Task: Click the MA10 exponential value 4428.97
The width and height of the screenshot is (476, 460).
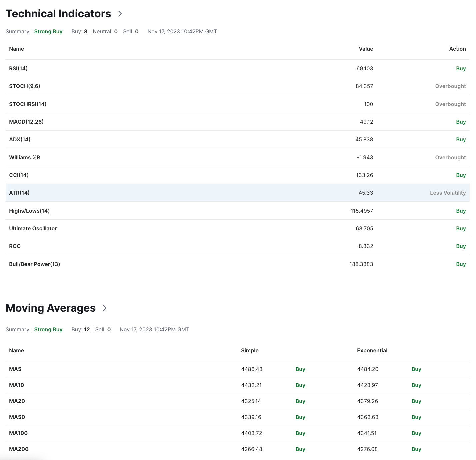Action: pyautogui.click(x=368, y=385)
